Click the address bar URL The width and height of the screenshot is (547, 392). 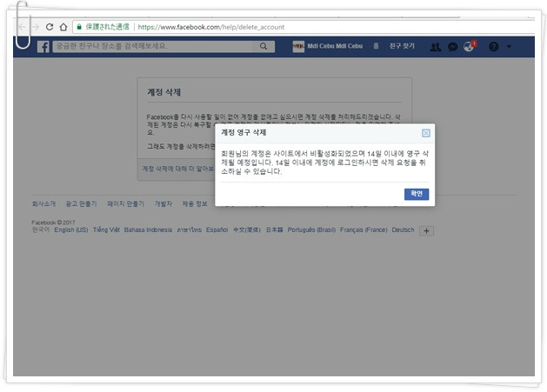[211, 27]
